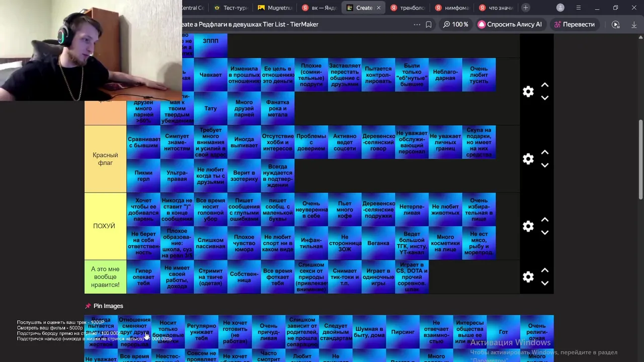Click the video playback icon in toolbar

point(615,24)
